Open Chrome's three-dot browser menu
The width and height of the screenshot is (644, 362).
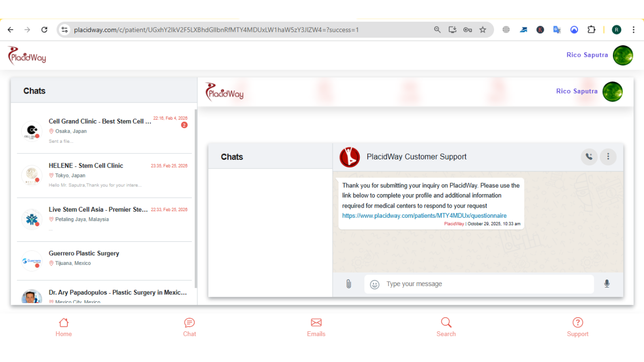tap(633, 30)
